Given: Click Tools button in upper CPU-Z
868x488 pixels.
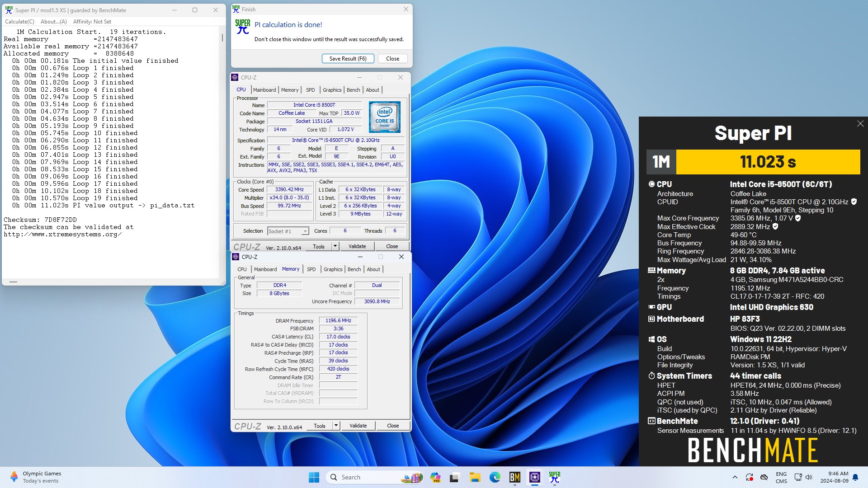Looking at the screenshot, I should [319, 247].
